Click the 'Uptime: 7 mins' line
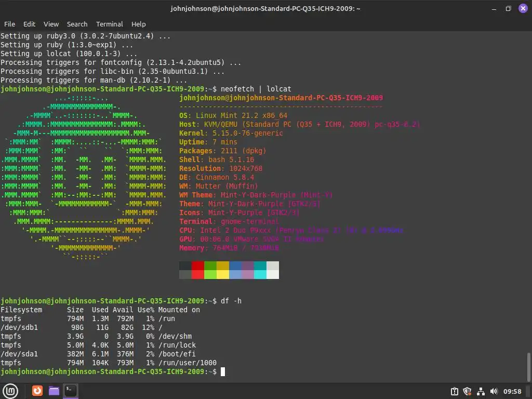 coord(208,142)
